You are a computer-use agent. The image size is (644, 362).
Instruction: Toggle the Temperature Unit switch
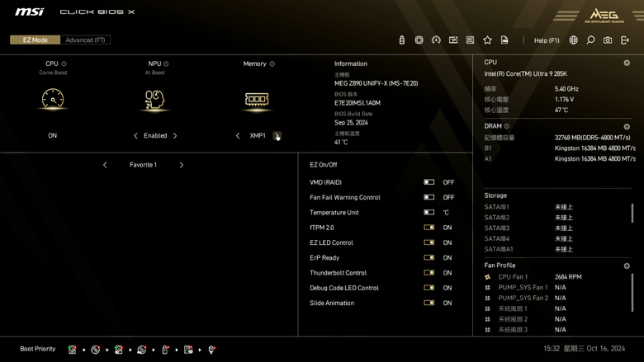click(x=429, y=213)
